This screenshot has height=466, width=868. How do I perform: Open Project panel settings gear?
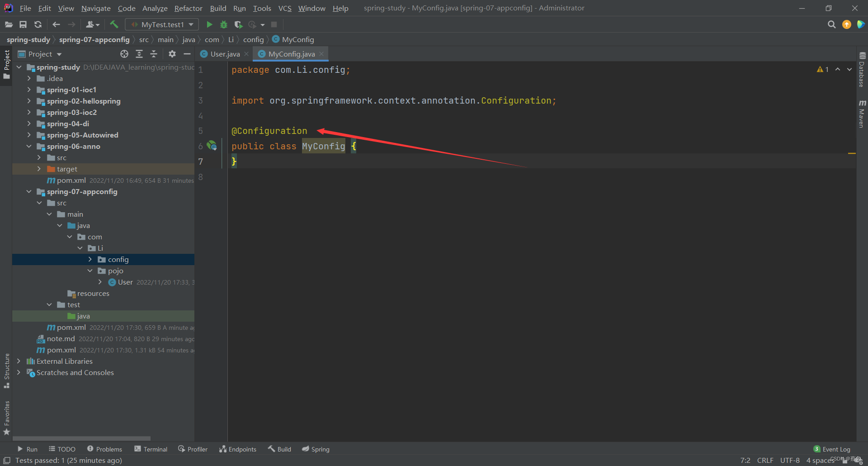(172, 54)
